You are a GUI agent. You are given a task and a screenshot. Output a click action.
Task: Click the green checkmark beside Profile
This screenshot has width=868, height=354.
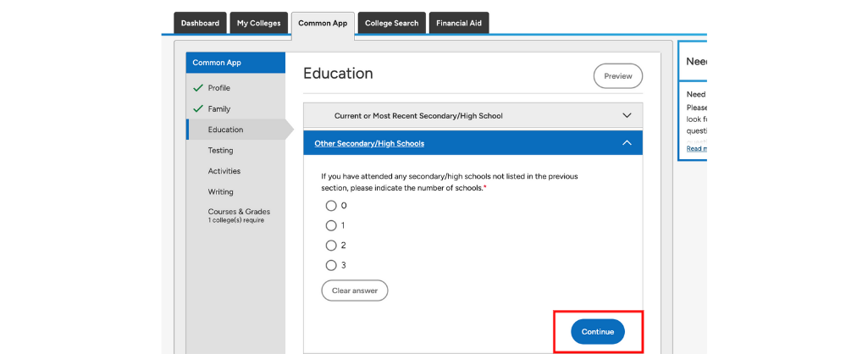[x=197, y=88]
